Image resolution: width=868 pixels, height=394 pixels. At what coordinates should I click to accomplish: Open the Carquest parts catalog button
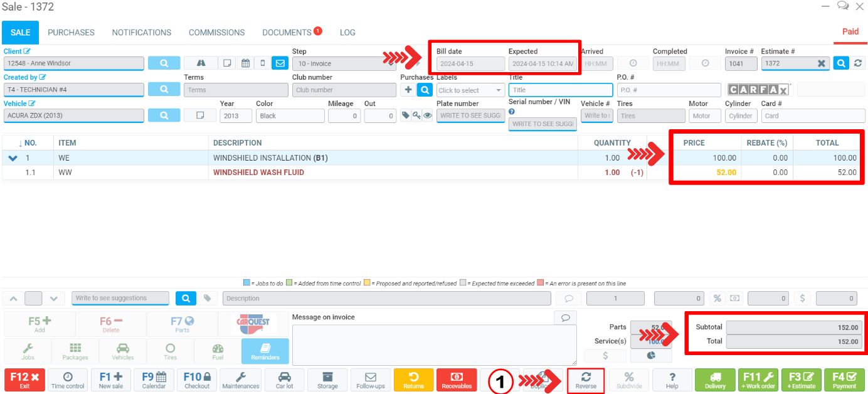click(x=253, y=324)
